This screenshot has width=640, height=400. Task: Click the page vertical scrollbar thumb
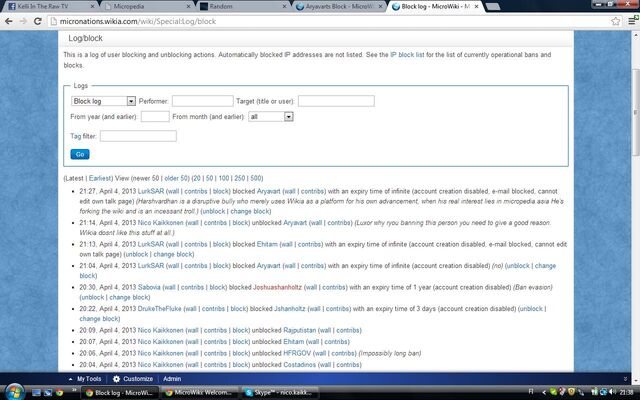(636, 112)
